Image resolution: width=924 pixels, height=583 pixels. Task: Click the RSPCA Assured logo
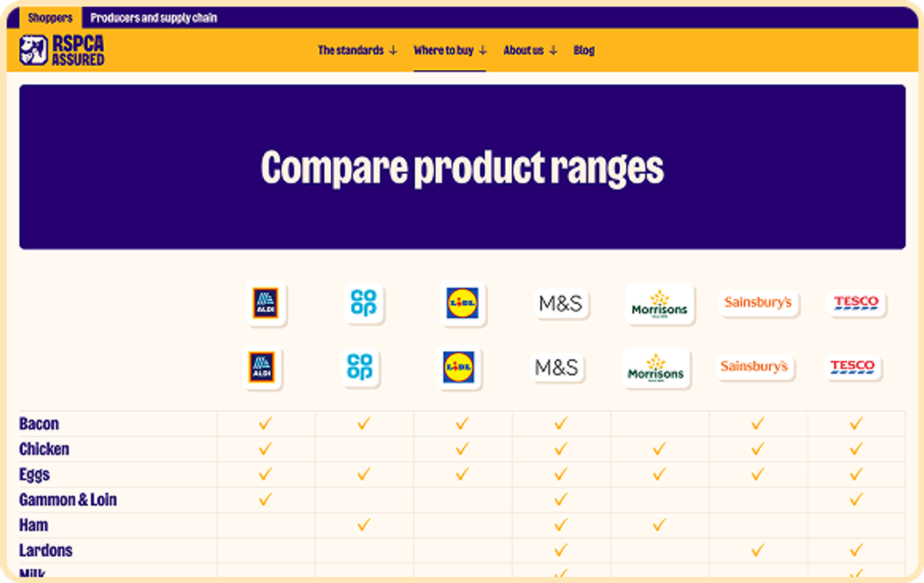click(62, 50)
